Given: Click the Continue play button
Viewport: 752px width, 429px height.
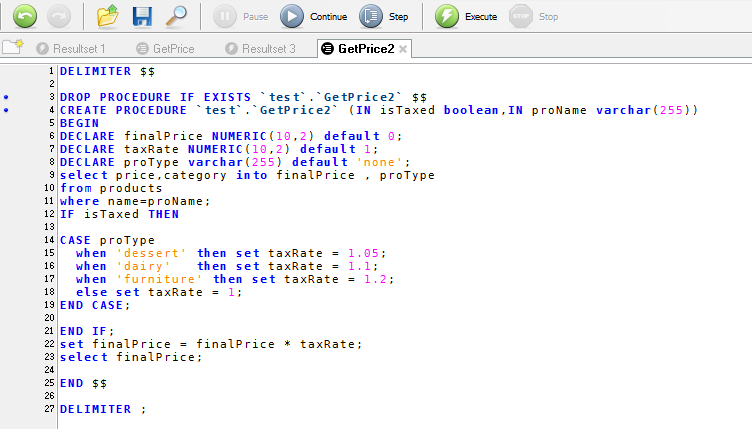Looking at the screenshot, I should [x=313, y=16].
